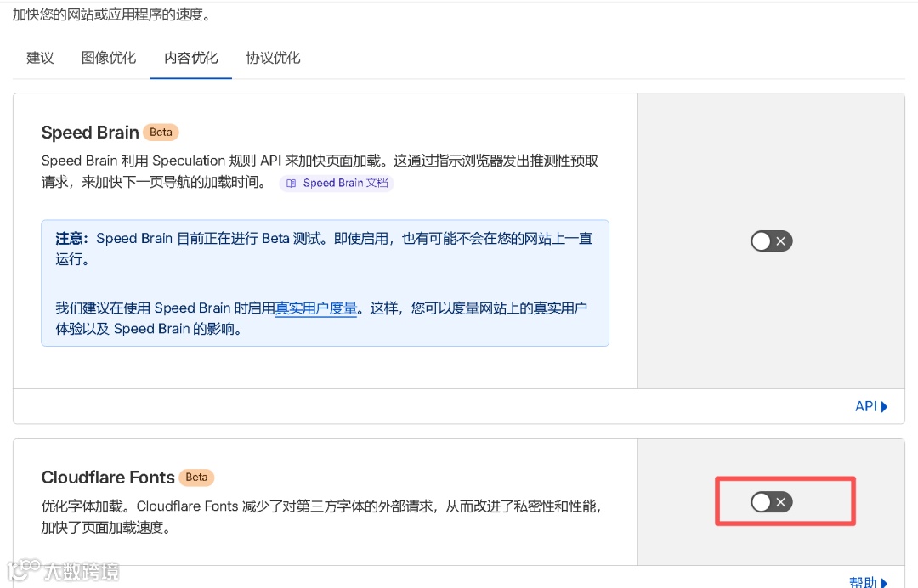Click the 加快您的网站或应用程序的速度 subtitle
This screenshot has width=918, height=588.
click(x=111, y=14)
